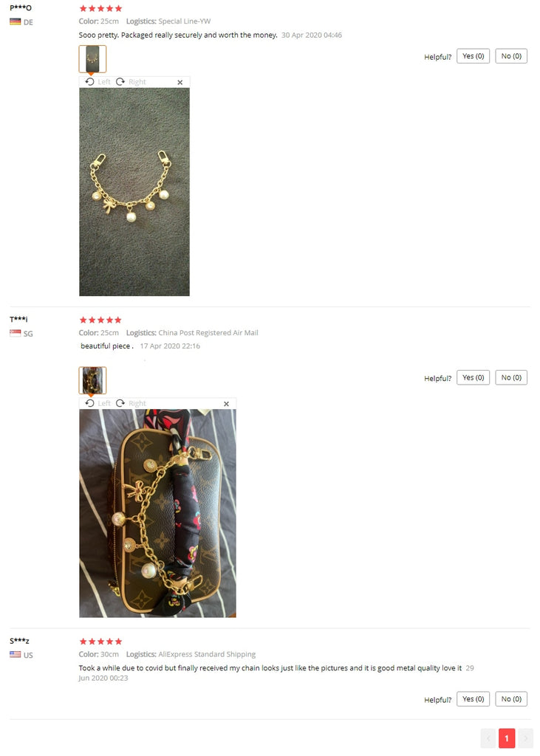Vote Yes on S***z's review
This screenshot has height=756, width=540.
tap(473, 698)
